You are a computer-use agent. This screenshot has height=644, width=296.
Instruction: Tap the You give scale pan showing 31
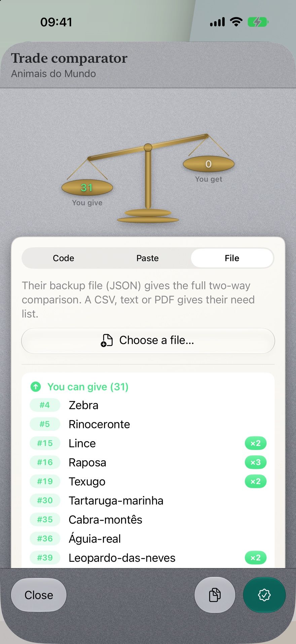pyautogui.click(x=87, y=188)
